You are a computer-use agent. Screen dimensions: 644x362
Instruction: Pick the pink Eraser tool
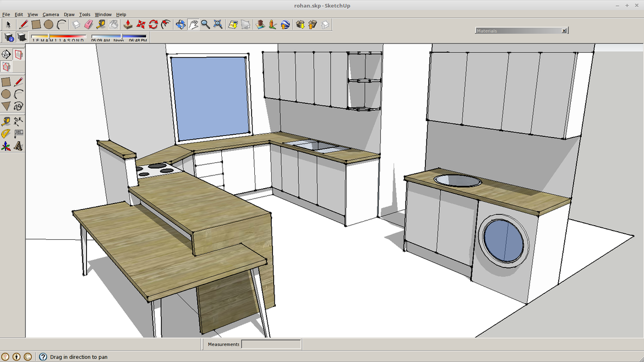click(x=89, y=24)
